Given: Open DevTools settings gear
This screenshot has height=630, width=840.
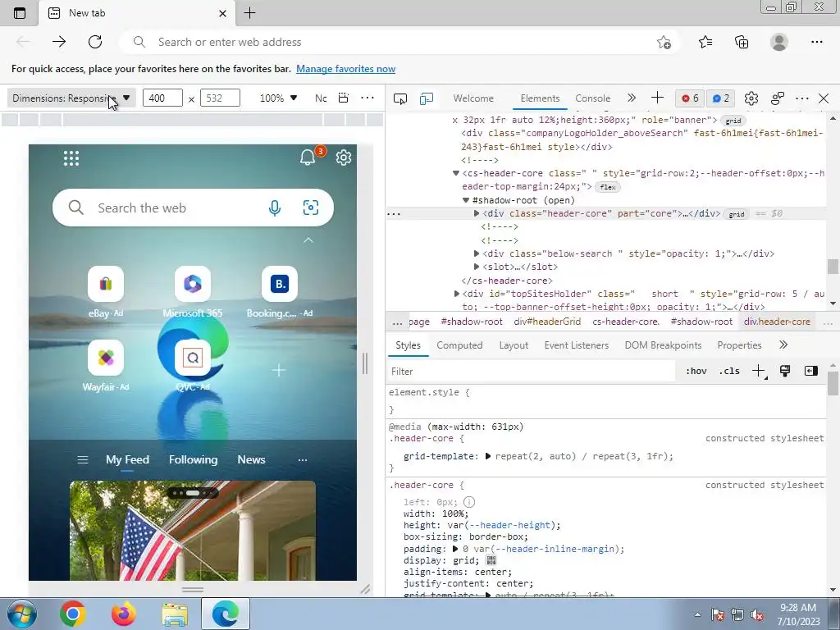Looking at the screenshot, I should click(x=751, y=98).
